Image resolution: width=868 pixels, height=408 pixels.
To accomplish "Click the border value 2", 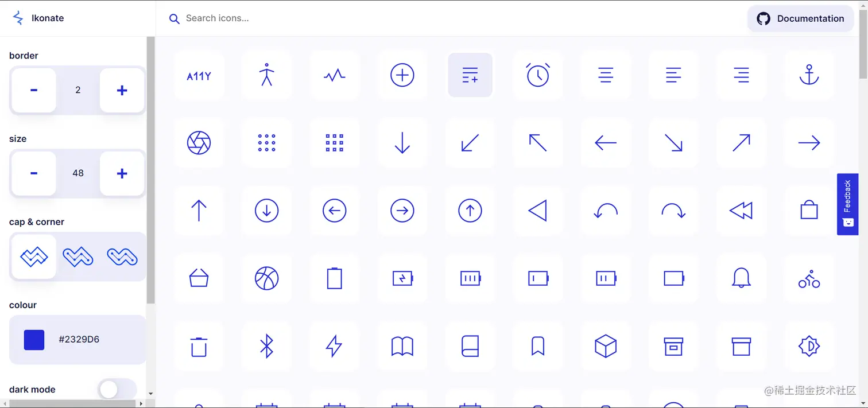I will click(x=78, y=90).
